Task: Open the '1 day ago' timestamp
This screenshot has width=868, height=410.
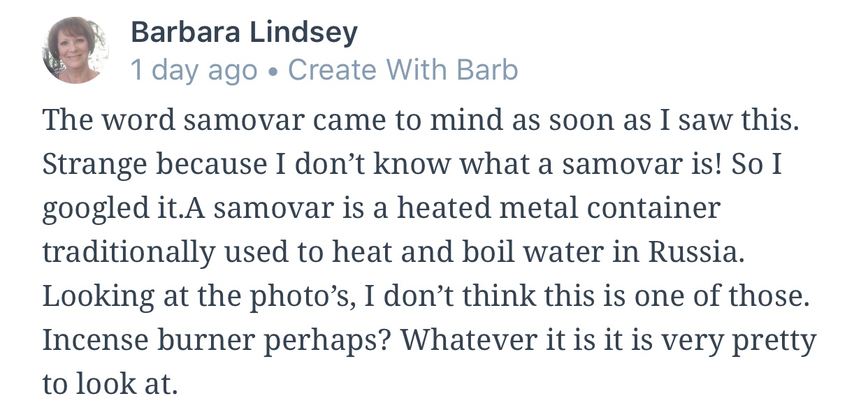Action: click(194, 70)
